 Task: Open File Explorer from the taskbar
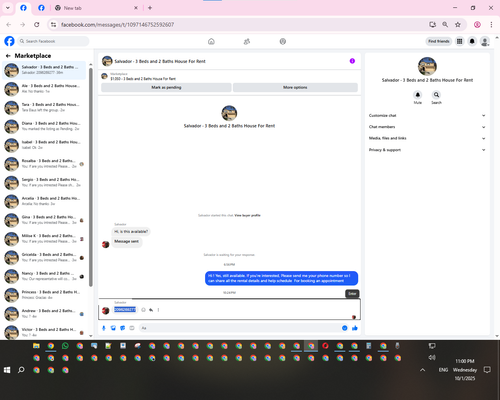click(x=36, y=346)
